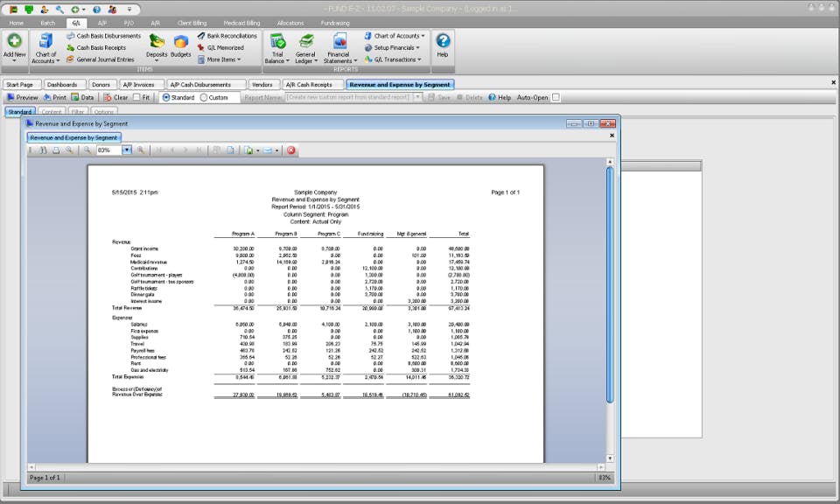Click the Save button in report toolbar
The image size is (840, 504).
click(439, 97)
